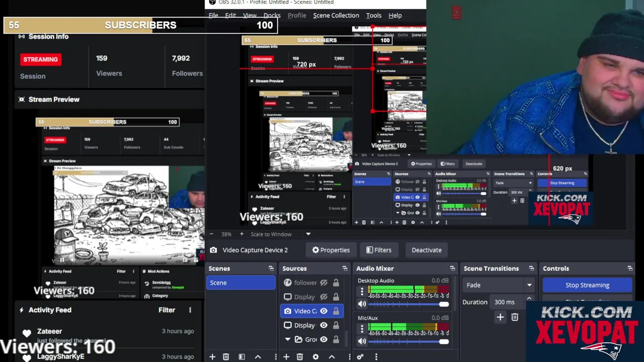Image resolution: width=644 pixels, height=362 pixels.
Task: Pop out the Audio Mixer dock
Action: coord(452,268)
